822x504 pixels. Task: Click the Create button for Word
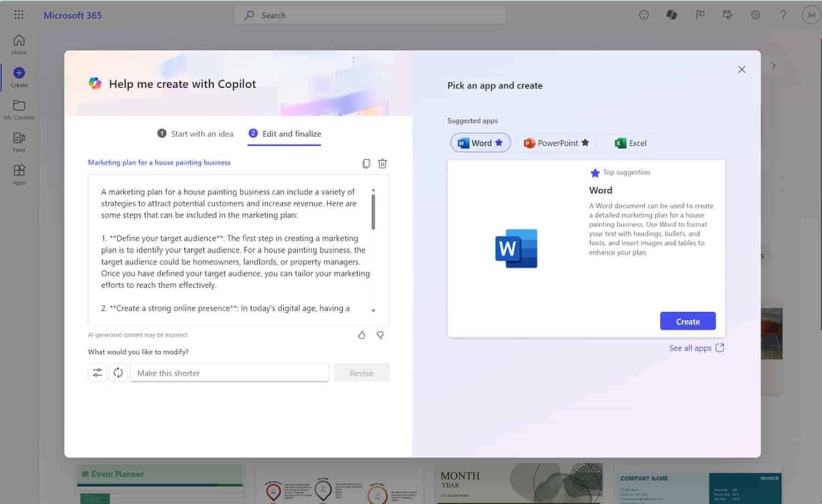click(688, 321)
